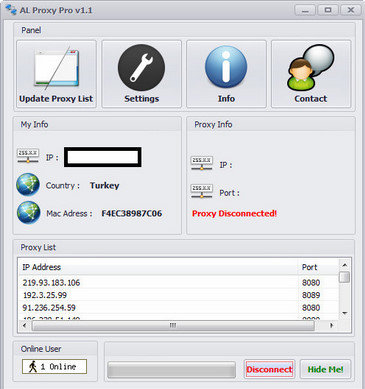Close the AL Proxy Pro window

[351, 10]
